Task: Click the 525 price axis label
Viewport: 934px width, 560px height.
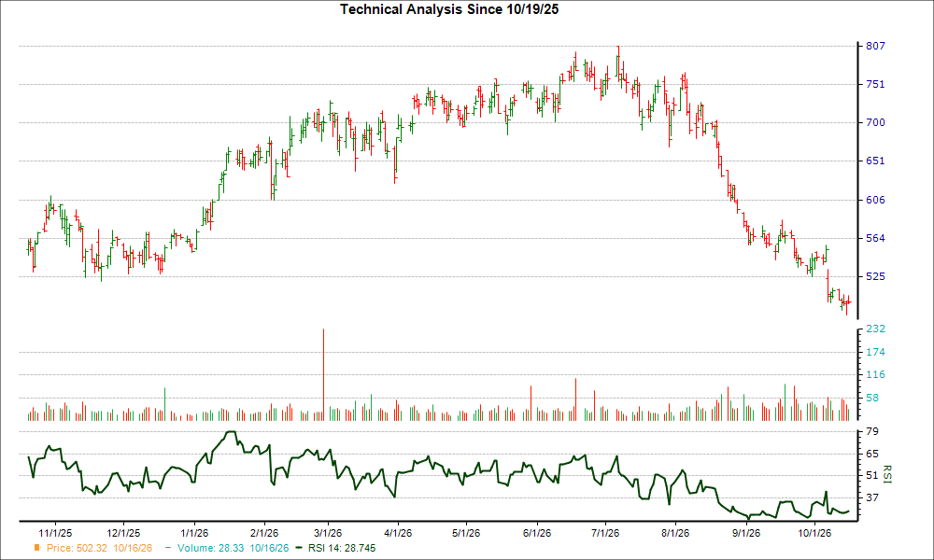Action: point(875,276)
